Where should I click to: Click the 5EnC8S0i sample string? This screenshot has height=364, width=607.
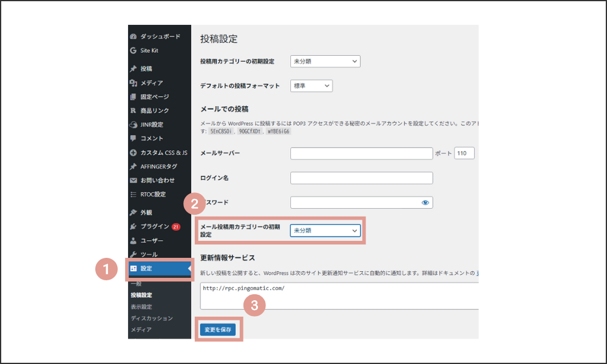point(221,132)
